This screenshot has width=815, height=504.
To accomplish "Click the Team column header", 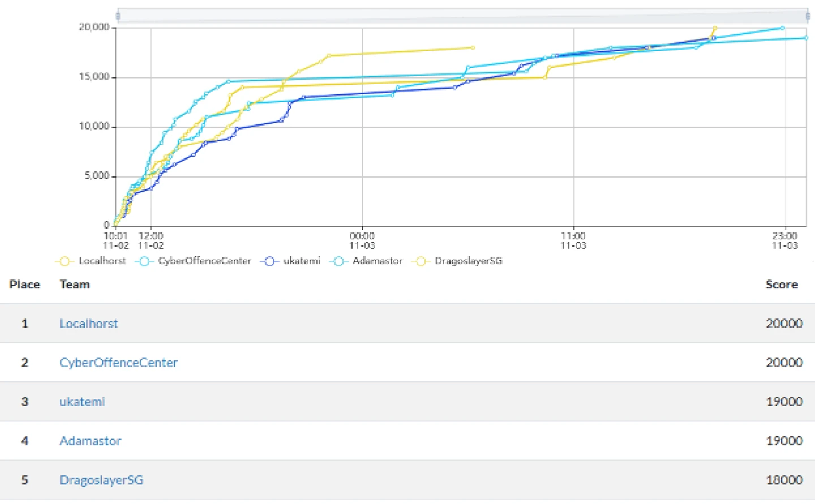I will coord(75,285).
